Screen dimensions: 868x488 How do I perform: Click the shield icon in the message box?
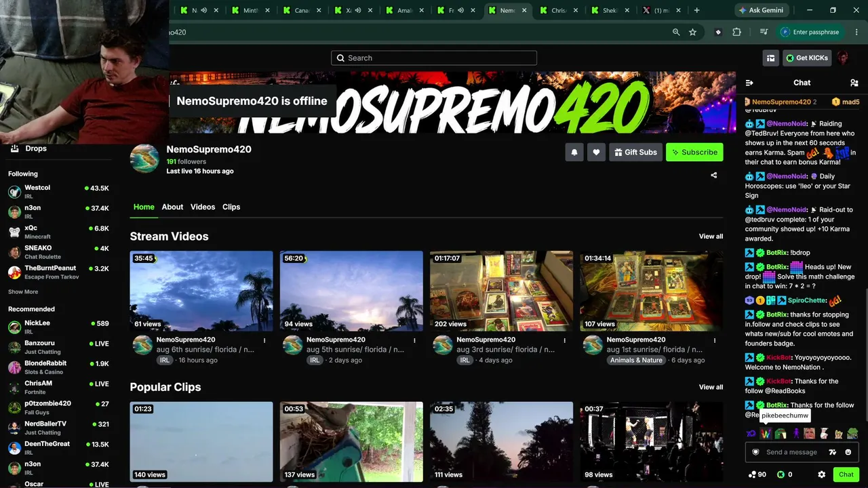[x=755, y=452]
